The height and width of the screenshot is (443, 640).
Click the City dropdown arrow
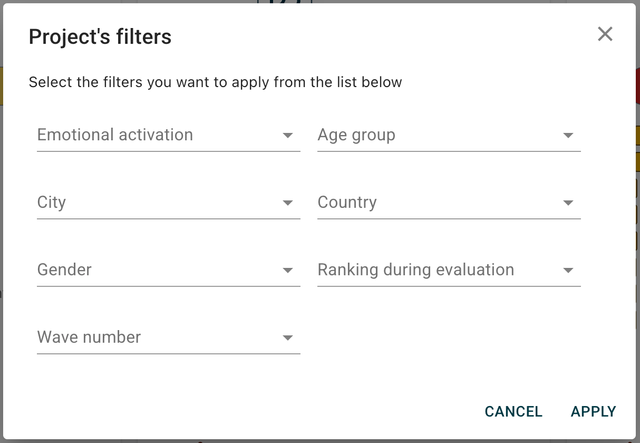[288, 203]
